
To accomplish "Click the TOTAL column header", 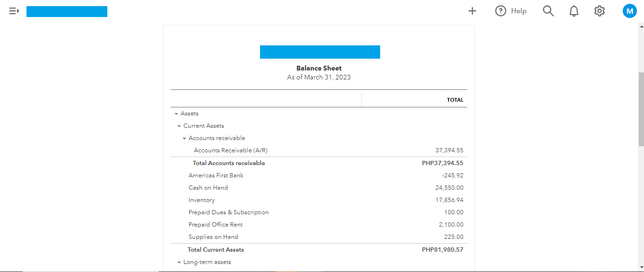I will click(455, 100).
